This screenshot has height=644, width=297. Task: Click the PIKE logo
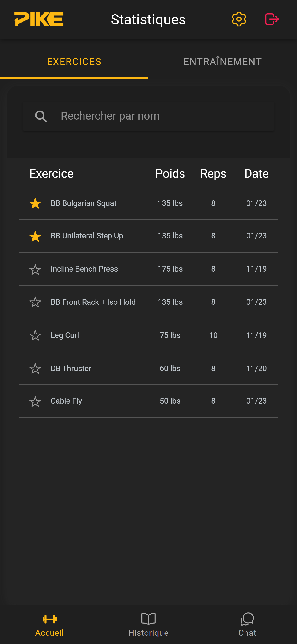click(x=39, y=19)
